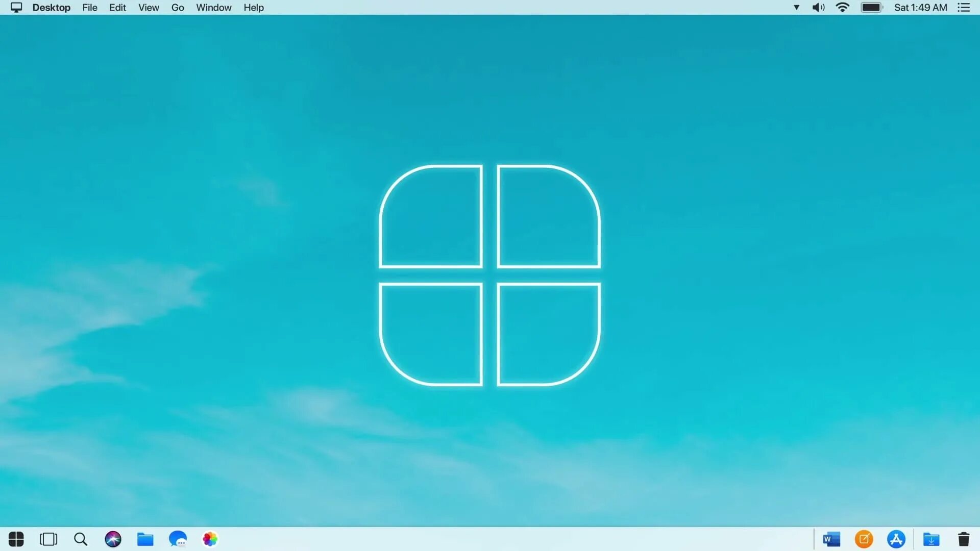
Task: Open the file manager folder icon
Action: 145,539
